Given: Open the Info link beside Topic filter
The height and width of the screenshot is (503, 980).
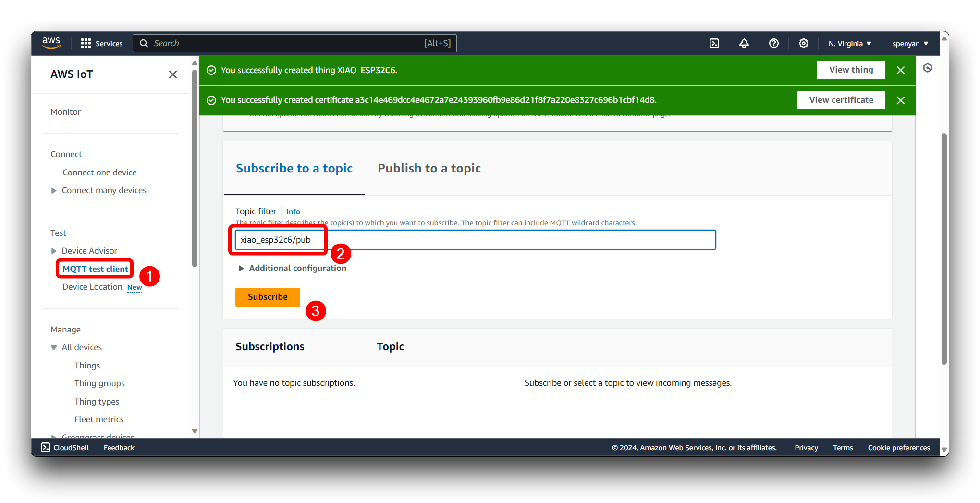Looking at the screenshot, I should pyautogui.click(x=293, y=212).
